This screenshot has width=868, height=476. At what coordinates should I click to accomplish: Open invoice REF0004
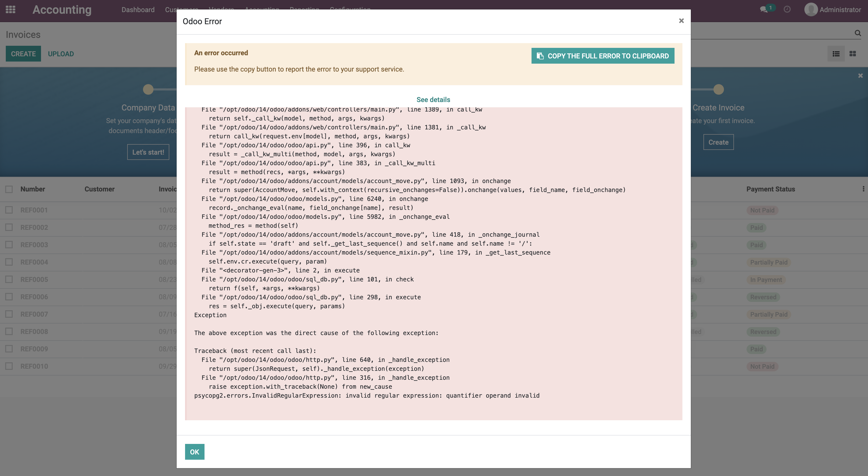tap(34, 262)
